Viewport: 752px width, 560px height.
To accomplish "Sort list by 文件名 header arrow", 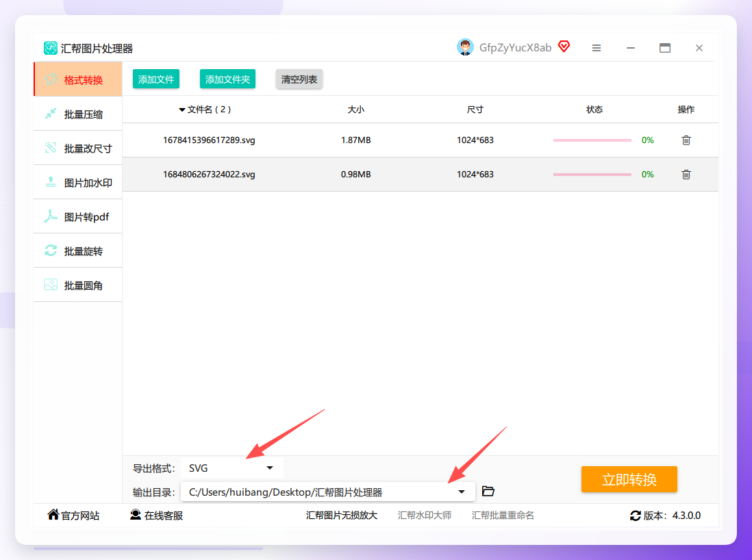I will (x=181, y=110).
